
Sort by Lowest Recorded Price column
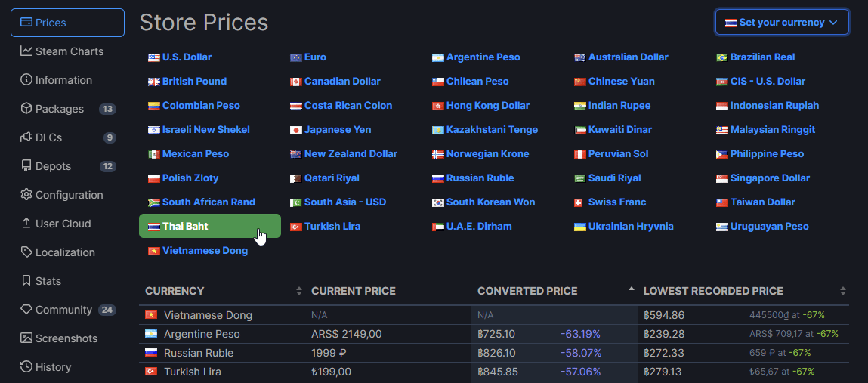tap(743, 291)
